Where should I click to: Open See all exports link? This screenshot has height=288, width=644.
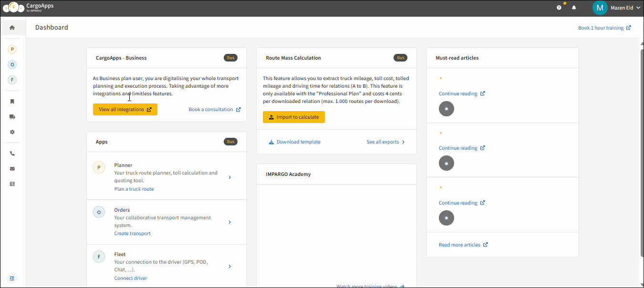[385, 142]
